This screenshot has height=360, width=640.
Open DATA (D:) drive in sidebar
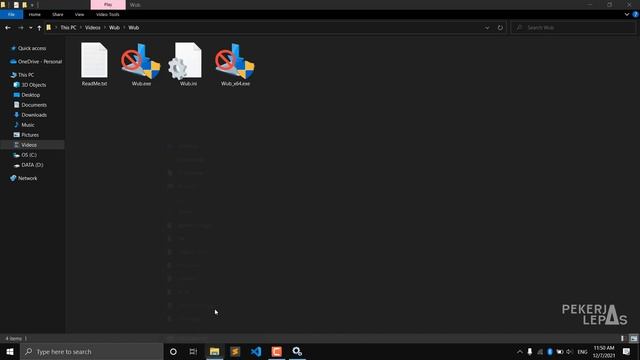(32, 165)
